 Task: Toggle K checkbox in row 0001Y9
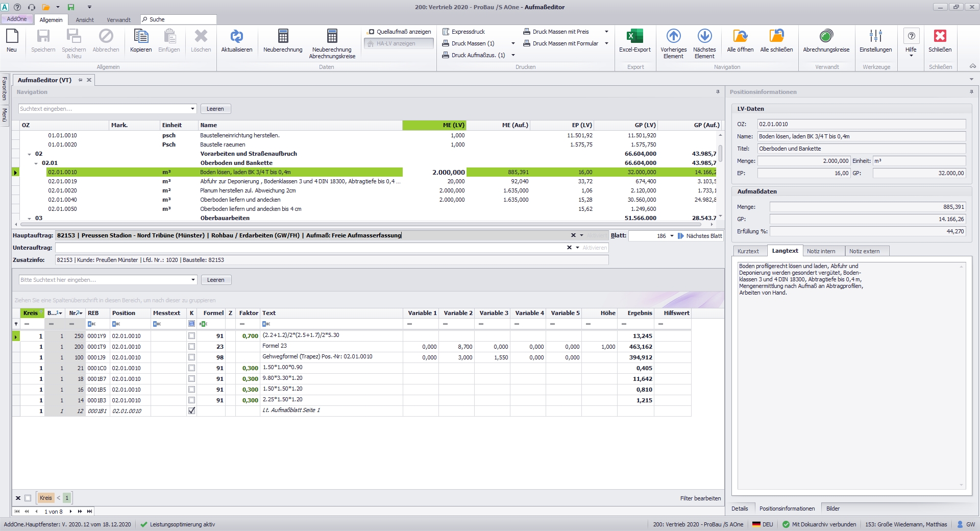click(x=191, y=336)
